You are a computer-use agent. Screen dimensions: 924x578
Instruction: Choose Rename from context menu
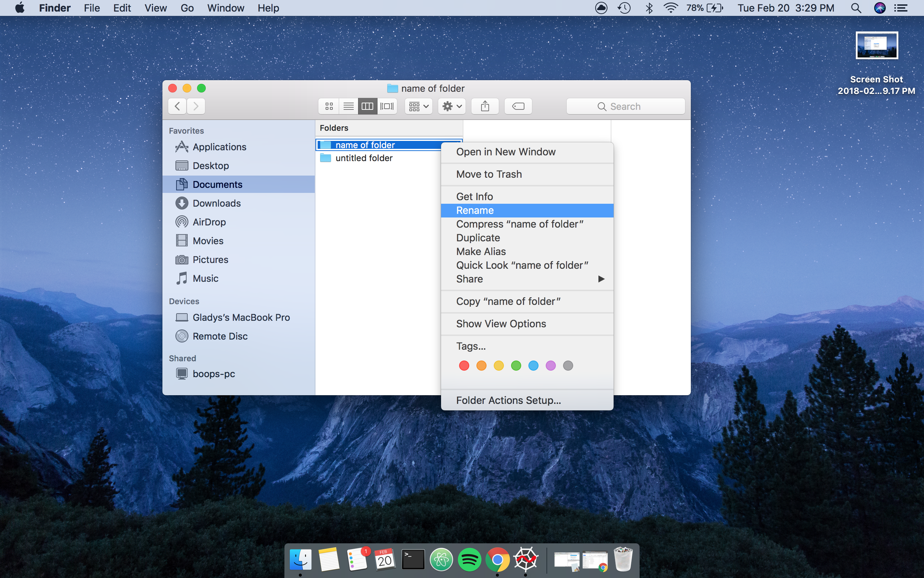coord(527,210)
